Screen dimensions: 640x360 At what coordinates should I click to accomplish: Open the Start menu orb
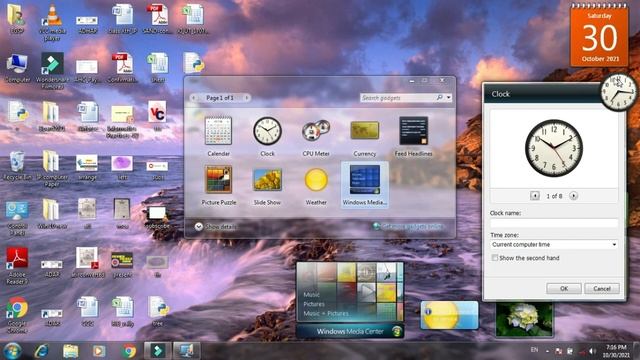pos(12,351)
